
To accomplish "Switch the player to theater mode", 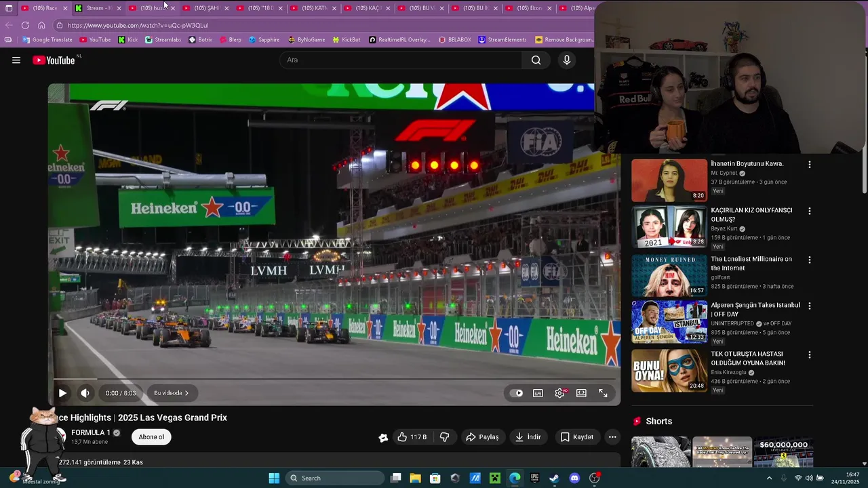I will (581, 393).
